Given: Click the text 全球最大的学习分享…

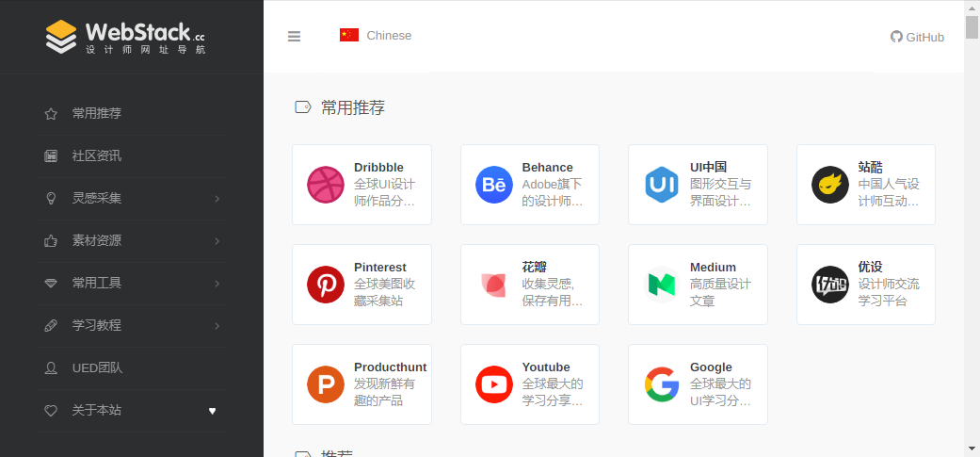Looking at the screenshot, I should 553,393.
